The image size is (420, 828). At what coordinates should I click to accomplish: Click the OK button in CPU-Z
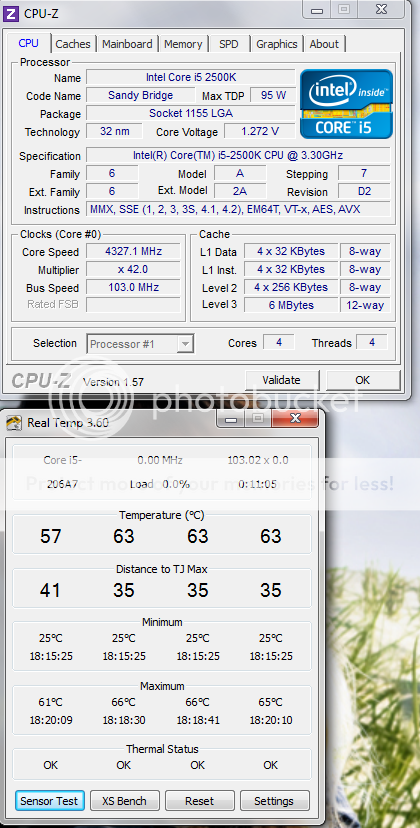point(362,380)
